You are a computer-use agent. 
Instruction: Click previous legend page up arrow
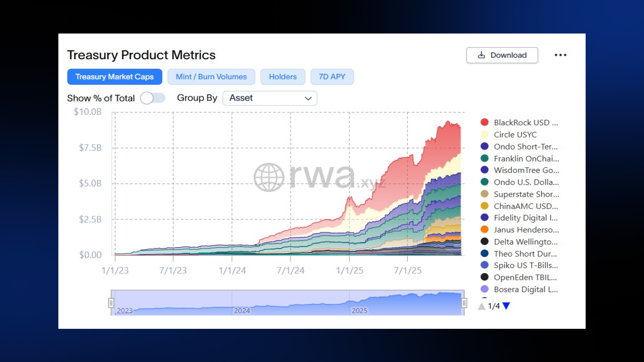[x=482, y=306]
